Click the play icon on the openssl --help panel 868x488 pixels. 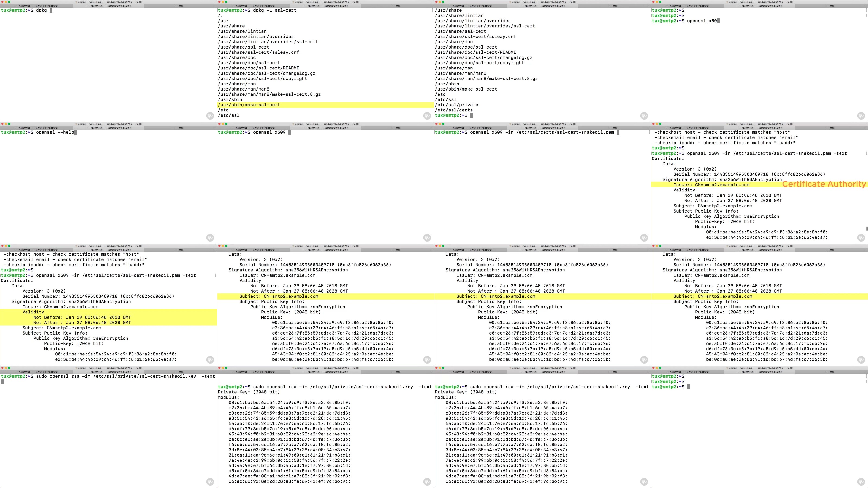pyautogui.click(x=210, y=237)
